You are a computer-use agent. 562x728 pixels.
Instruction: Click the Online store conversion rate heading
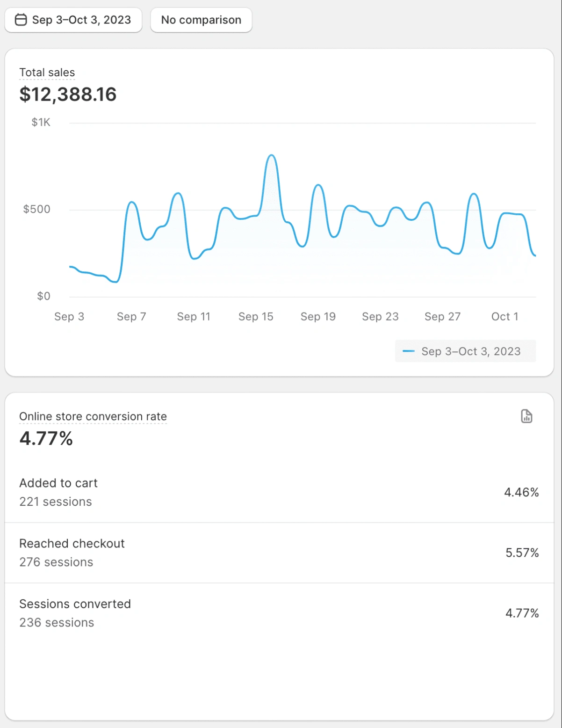click(93, 416)
